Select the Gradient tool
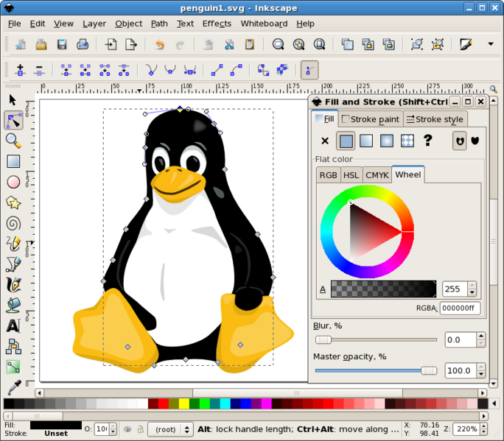This screenshot has width=504, height=441. [13, 367]
